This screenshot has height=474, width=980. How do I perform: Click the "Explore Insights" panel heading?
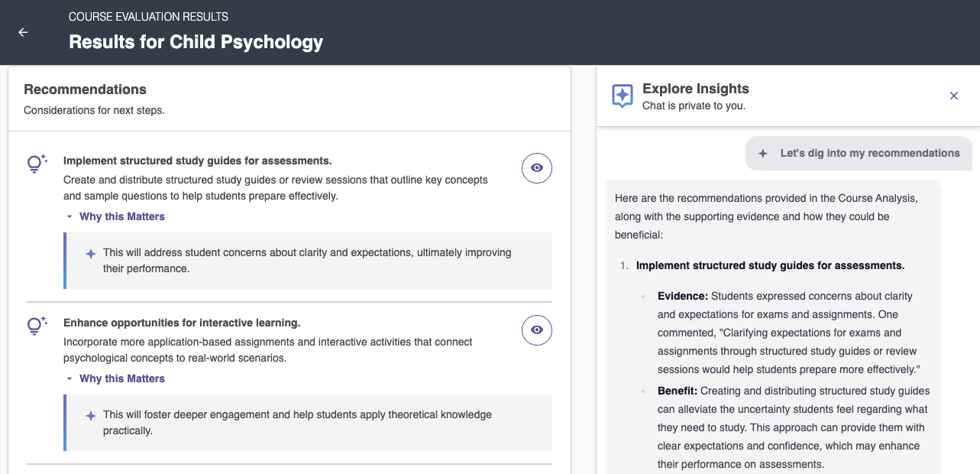tap(696, 89)
